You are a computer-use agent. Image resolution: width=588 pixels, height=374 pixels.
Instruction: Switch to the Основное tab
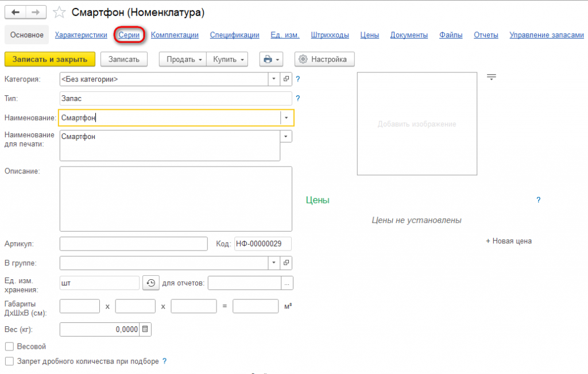[x=26, y=35]
